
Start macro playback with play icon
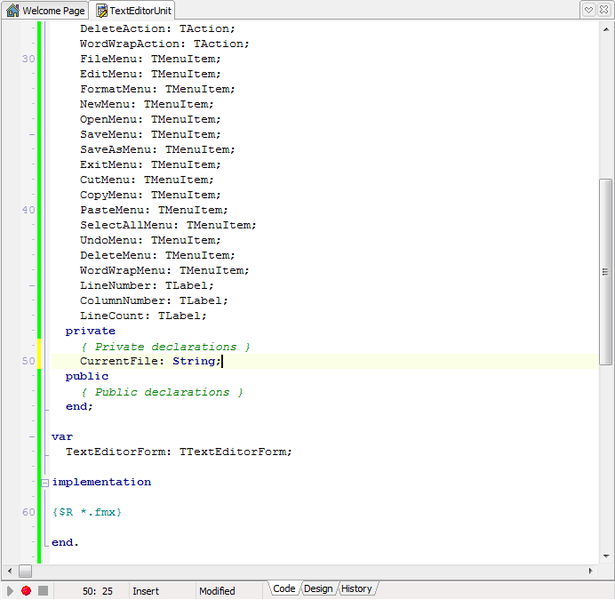pyautogui.click(x=10, y=591)
